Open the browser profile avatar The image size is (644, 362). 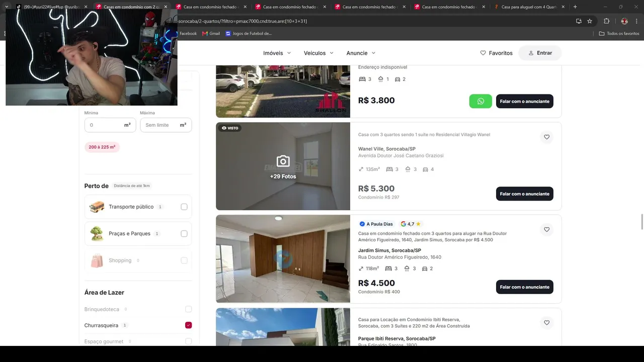pos(624,21)
